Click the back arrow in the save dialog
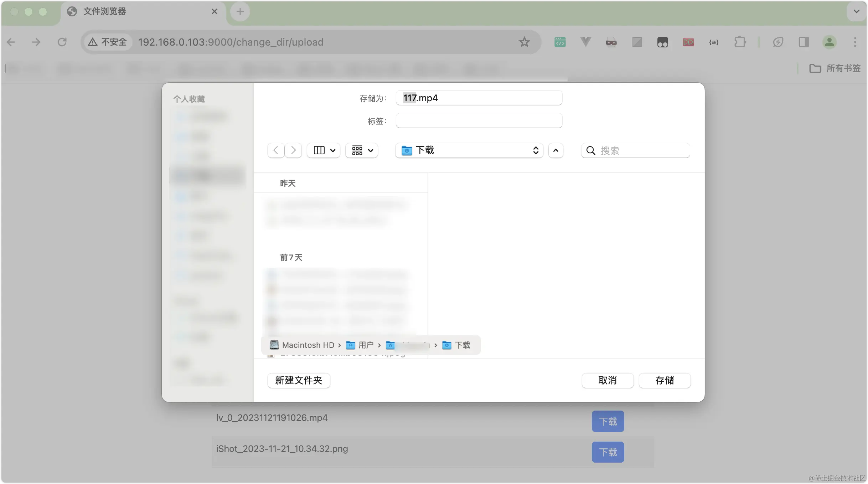Viewport: 868px width, 484px height. (x=276, y=150)
